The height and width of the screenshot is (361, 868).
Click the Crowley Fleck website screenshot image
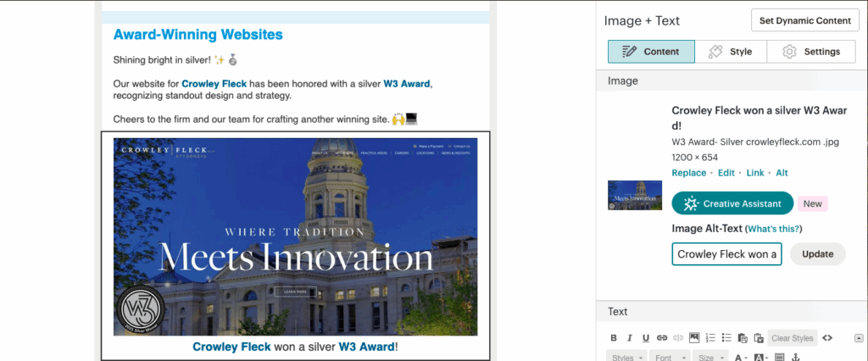point(295,236)
